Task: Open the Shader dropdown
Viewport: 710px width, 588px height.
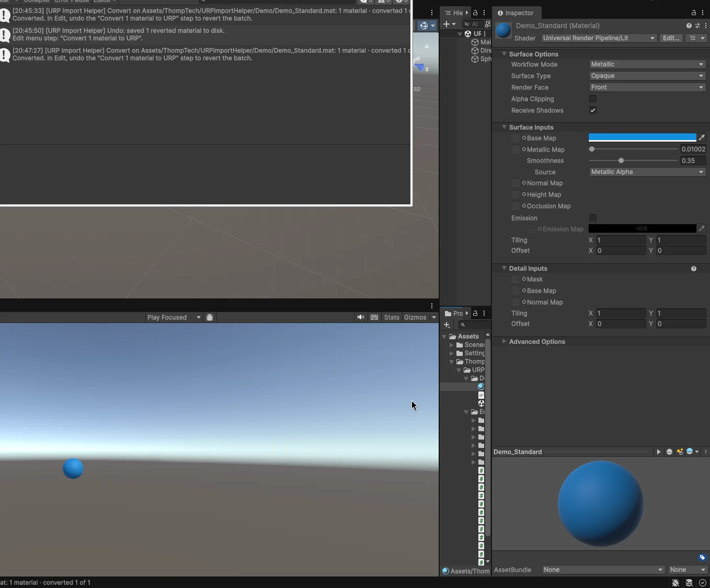Action: pos(599,38)
